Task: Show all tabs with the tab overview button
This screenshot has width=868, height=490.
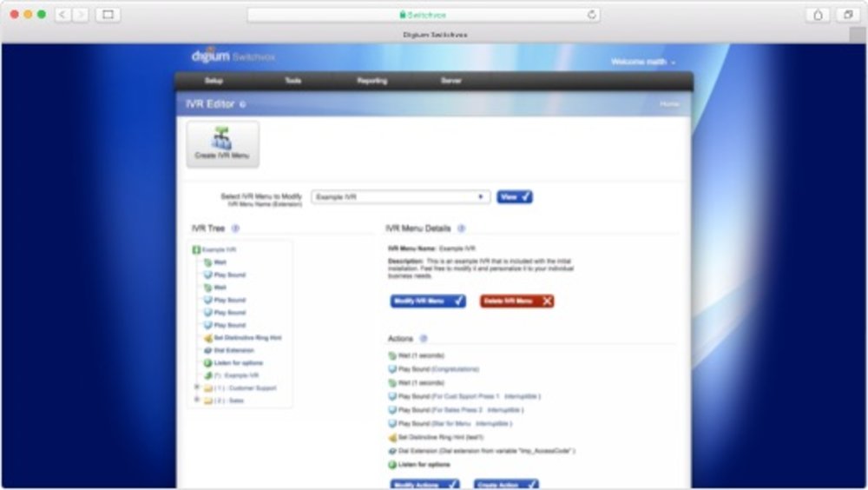Action: [848, 15]
